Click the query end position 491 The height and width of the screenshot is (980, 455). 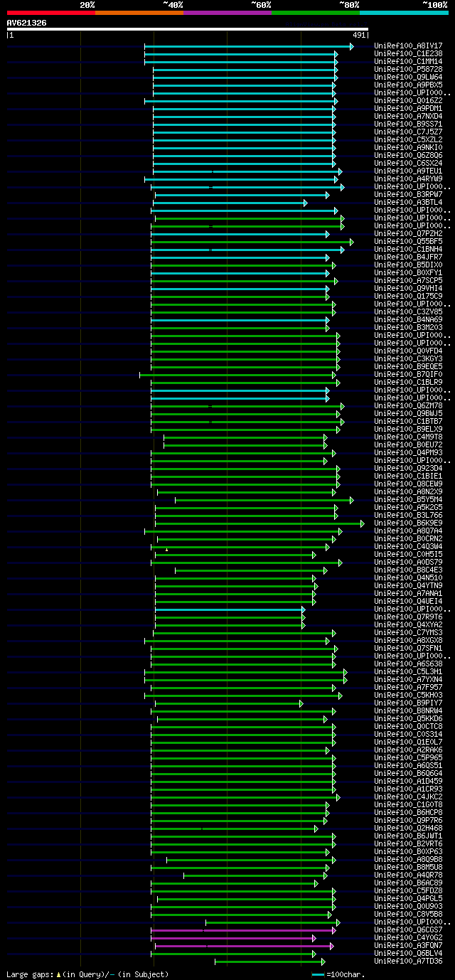click(x=359, y=35)
